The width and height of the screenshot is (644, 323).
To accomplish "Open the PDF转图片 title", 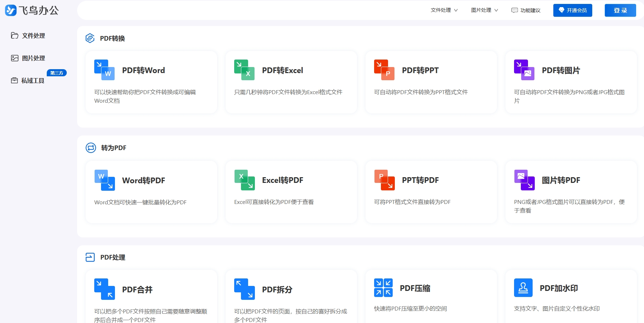I will click(561, 70).
